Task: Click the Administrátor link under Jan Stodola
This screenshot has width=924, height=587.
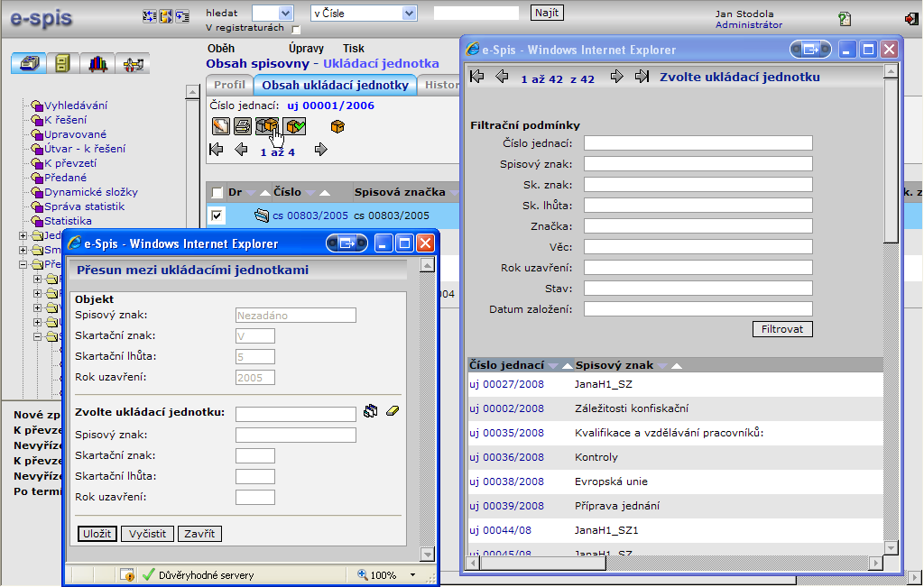Action: click(x=749, y=24)
